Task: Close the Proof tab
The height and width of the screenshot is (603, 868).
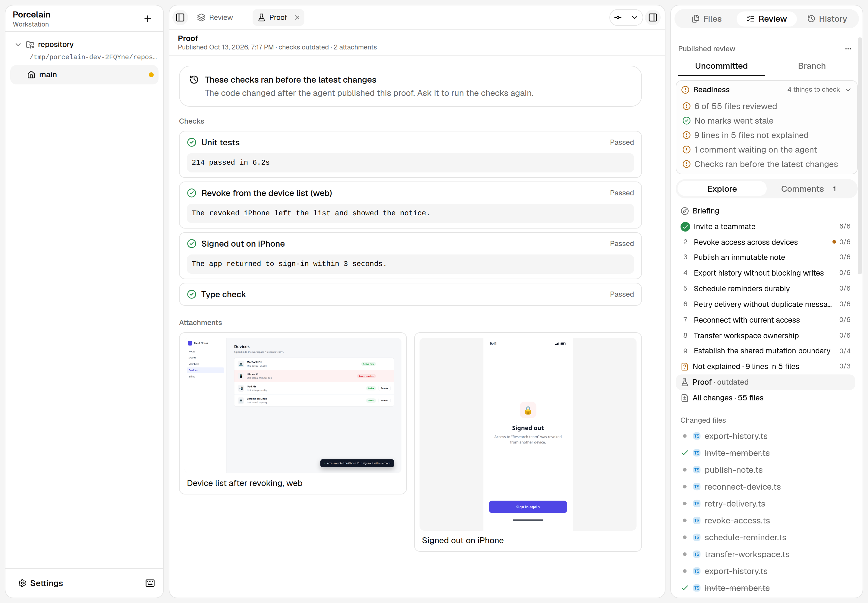Action: [x=297, y=17]
